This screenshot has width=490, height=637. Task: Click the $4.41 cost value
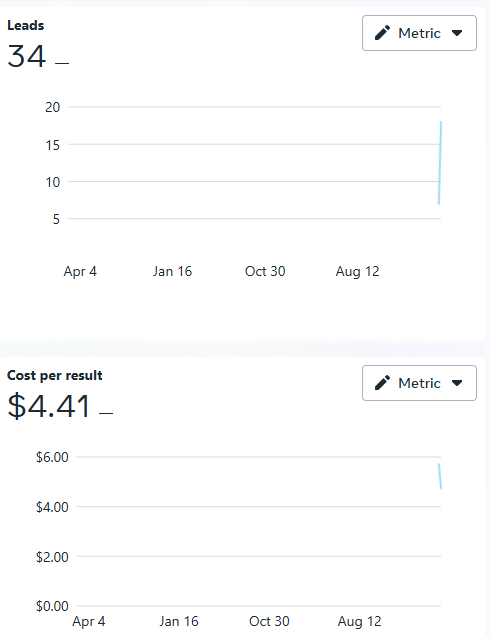(49, 406)
